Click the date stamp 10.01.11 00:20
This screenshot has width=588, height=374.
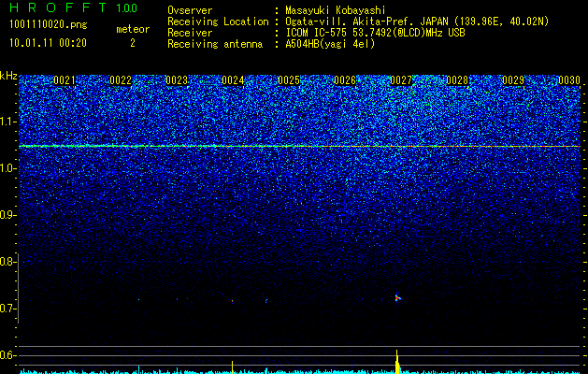48,43
